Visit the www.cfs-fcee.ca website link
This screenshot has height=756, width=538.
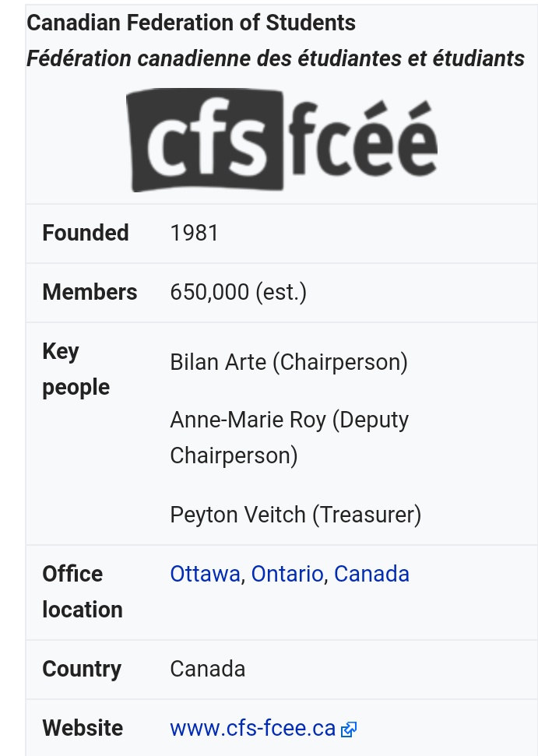click(x=252, y=728)
